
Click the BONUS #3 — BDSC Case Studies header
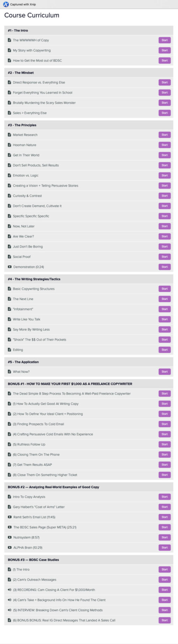pyautogui.click(x=89, y=560)
